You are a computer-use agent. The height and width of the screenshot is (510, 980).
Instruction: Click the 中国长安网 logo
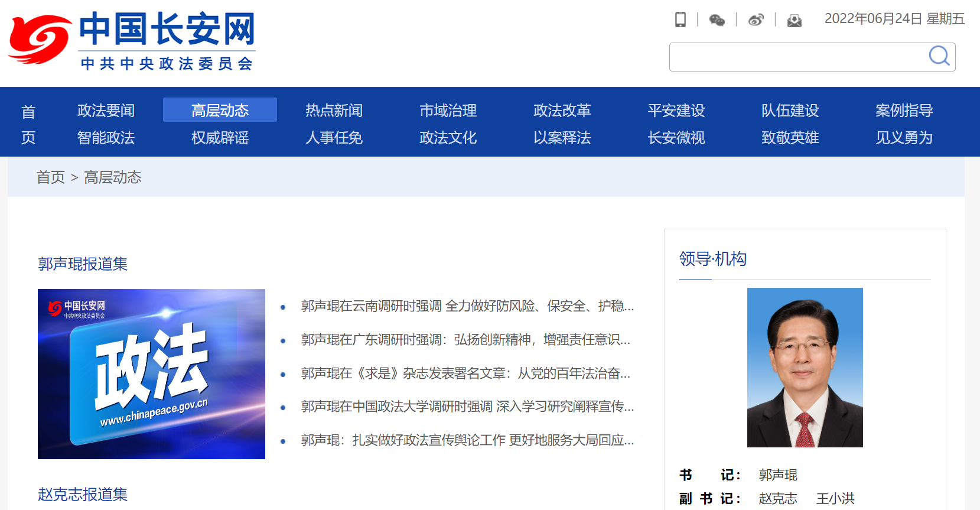click(132, 40)
